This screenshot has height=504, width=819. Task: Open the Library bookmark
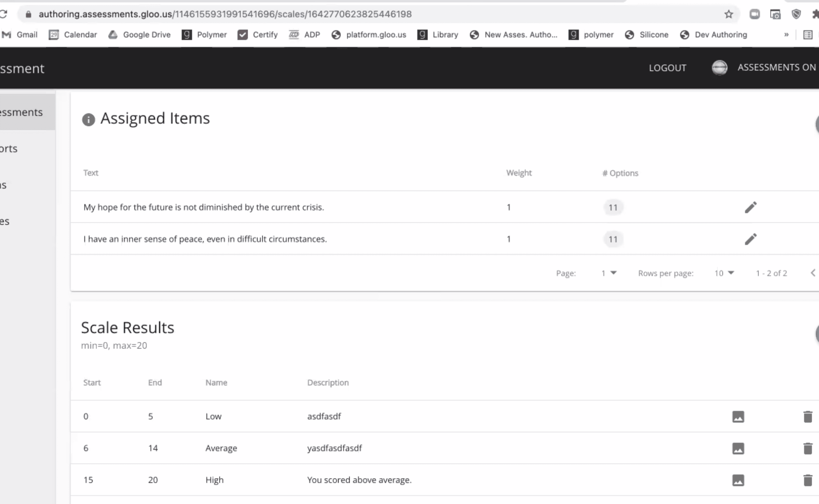tap(438, 35)
